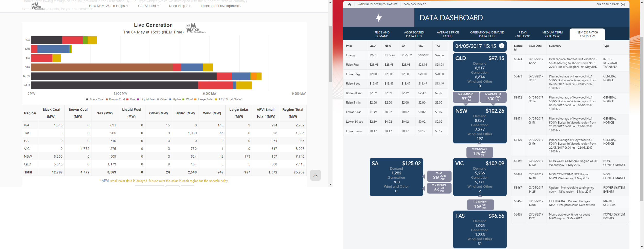Open Timeline of Developments page

click(x=220, y=6)
